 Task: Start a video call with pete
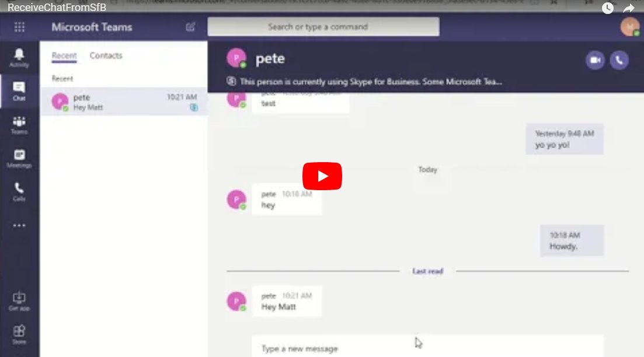(595, 60)
